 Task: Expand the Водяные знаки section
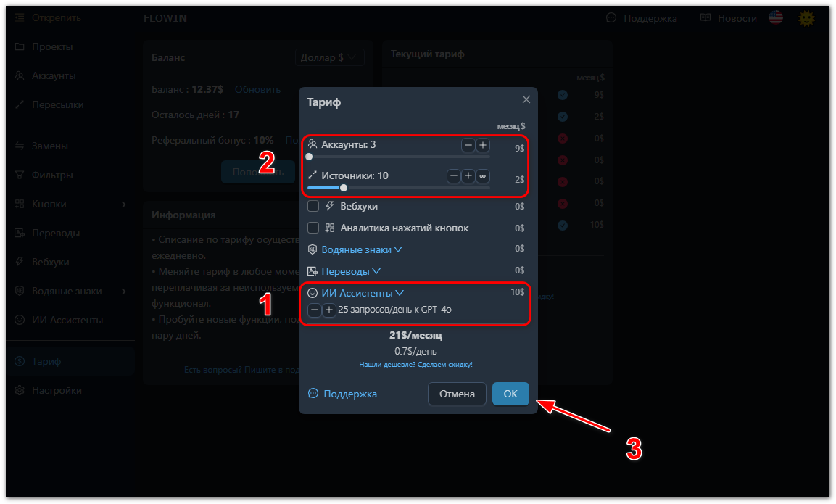point(362,249)
